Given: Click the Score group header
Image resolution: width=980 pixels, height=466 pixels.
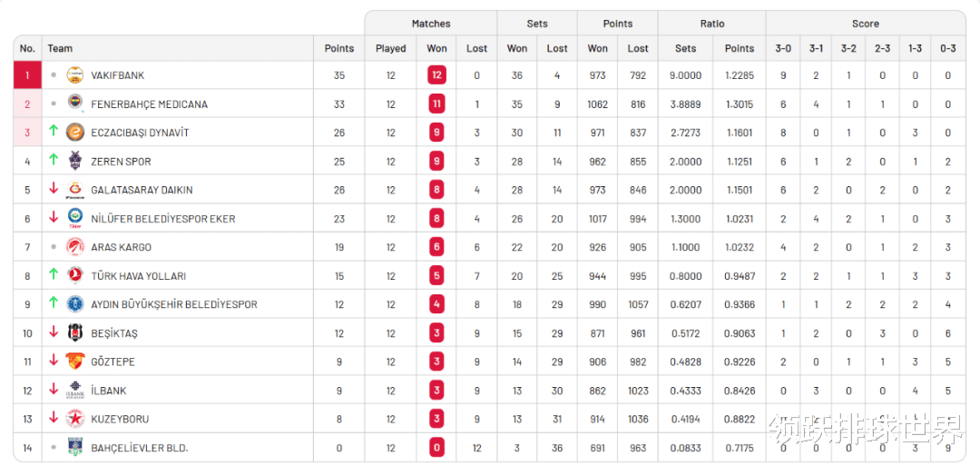Looking at the screenshot, I should click(865, 24).
